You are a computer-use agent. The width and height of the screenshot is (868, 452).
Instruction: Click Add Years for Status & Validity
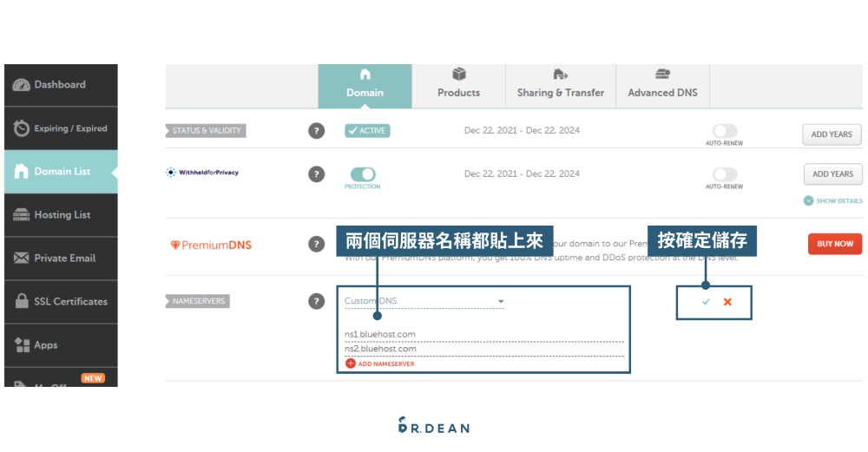pyautogui.click(x=832, y=134)
